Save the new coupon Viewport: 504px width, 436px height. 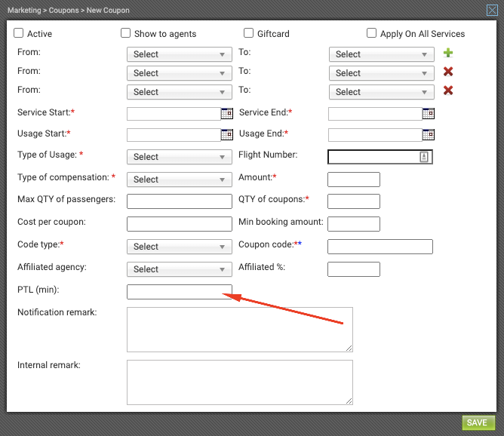point(478,422)
